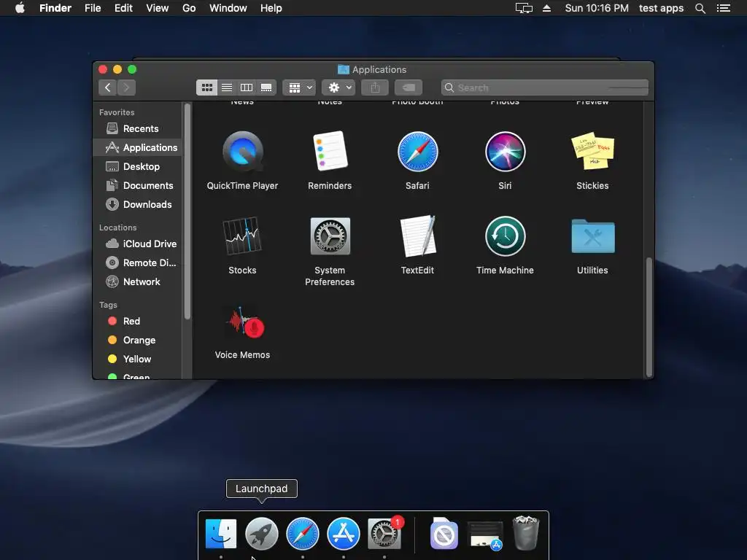
Task: Select the Siri app icon
Action: (505, 152)
